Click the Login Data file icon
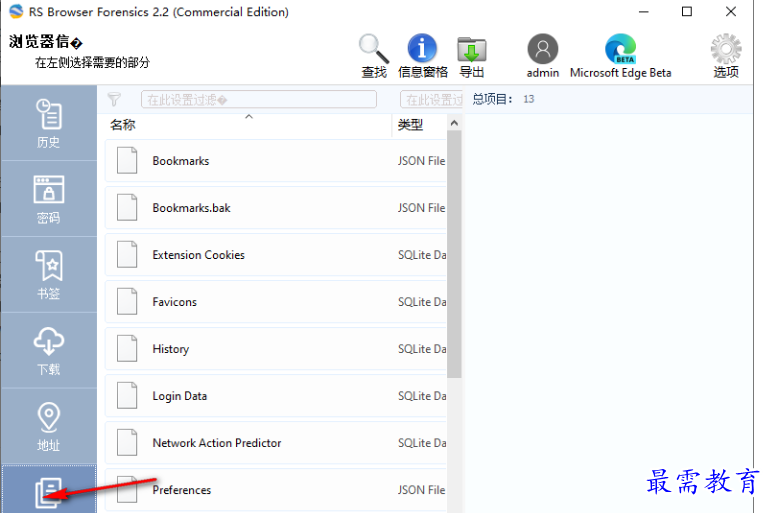Image resolution: width=768 pixels, height=513 pixels. point(127,396)
